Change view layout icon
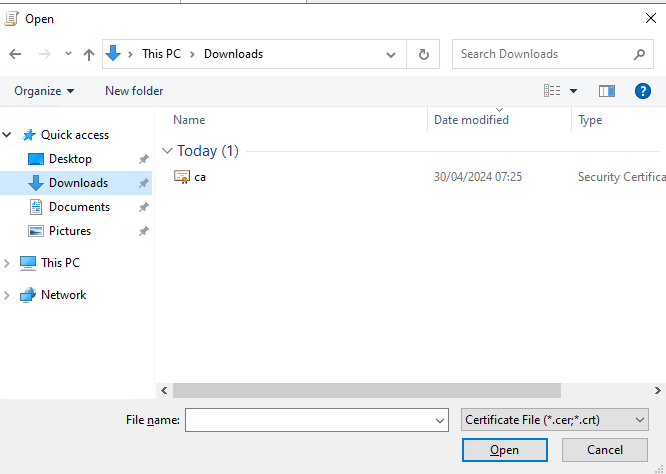The height and width of the screenshot is (474, 666). 552,90
